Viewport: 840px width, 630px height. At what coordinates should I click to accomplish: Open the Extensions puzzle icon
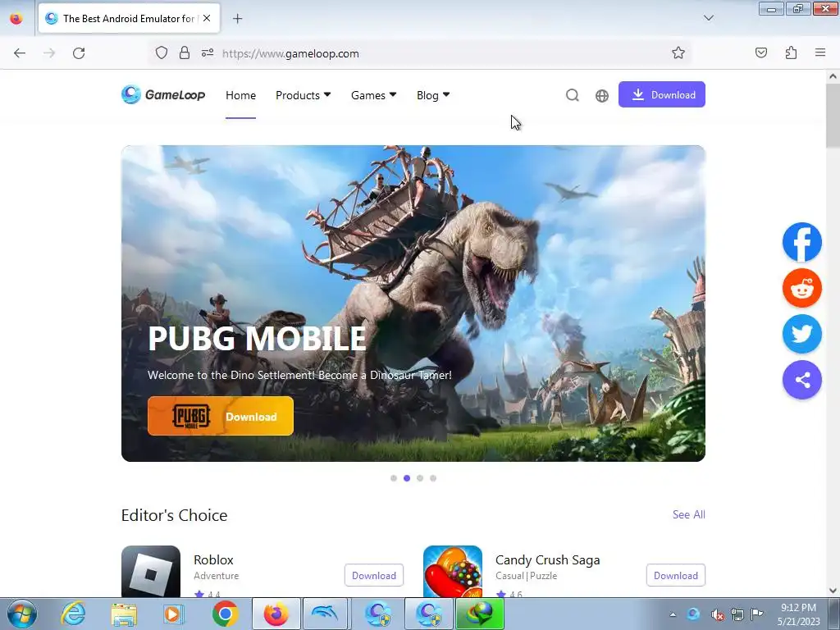792,52
